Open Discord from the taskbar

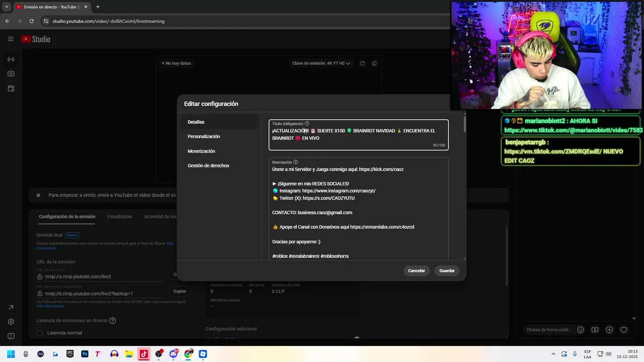(174, 354)
